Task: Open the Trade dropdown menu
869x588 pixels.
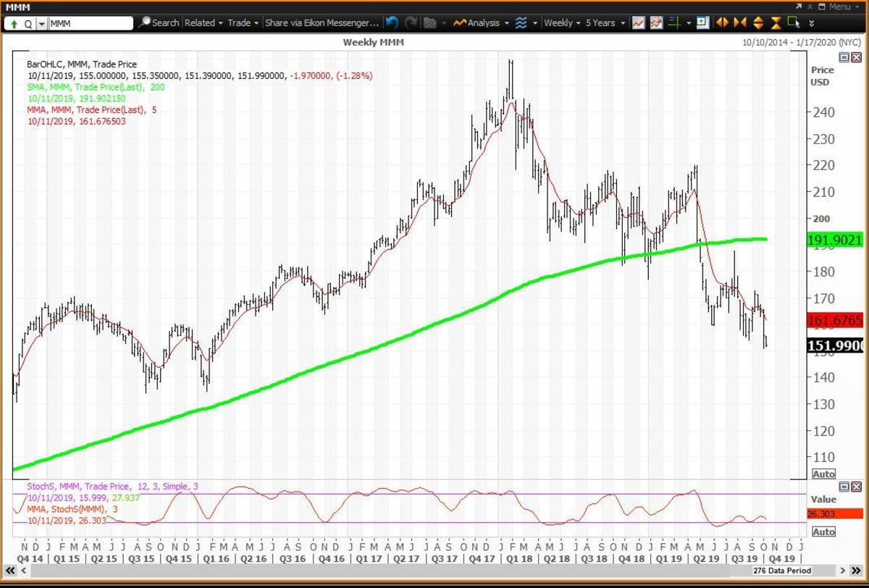Action: pyautogui.click(x=244, y=22)
